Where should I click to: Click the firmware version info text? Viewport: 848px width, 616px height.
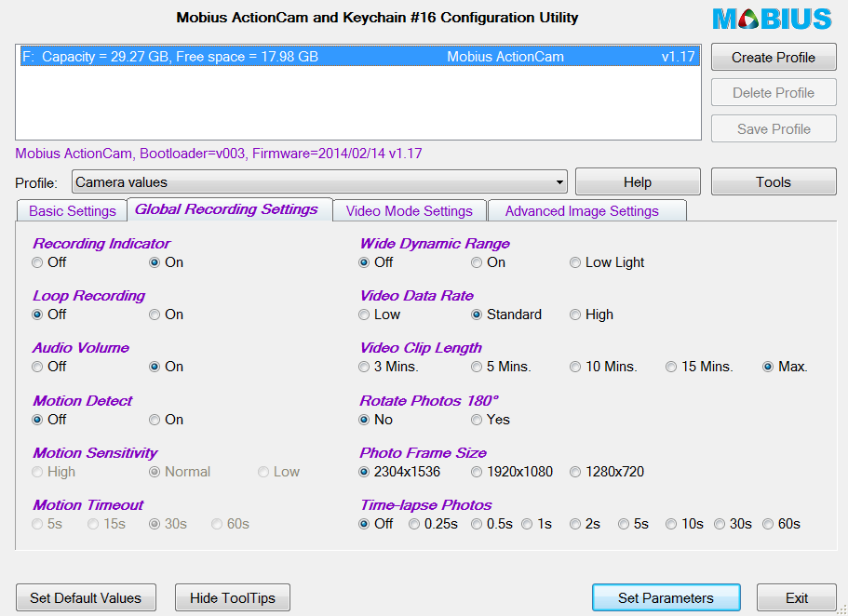(x=219, y=154)
